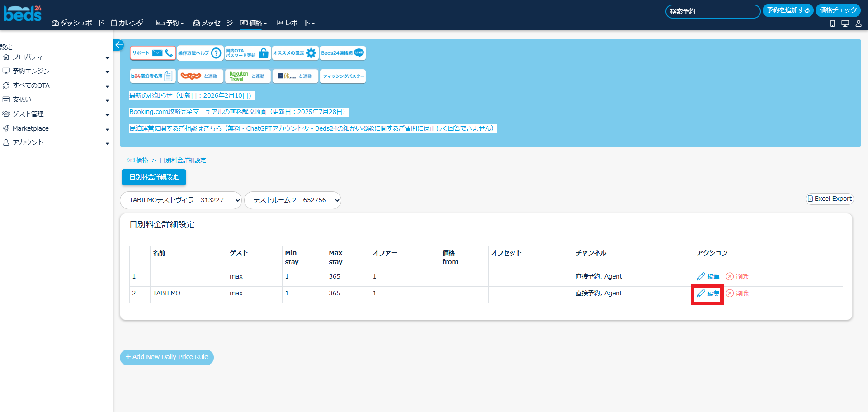Open the user account icon in header
This screenshot has width=868, height=412.
coord(858,24)
